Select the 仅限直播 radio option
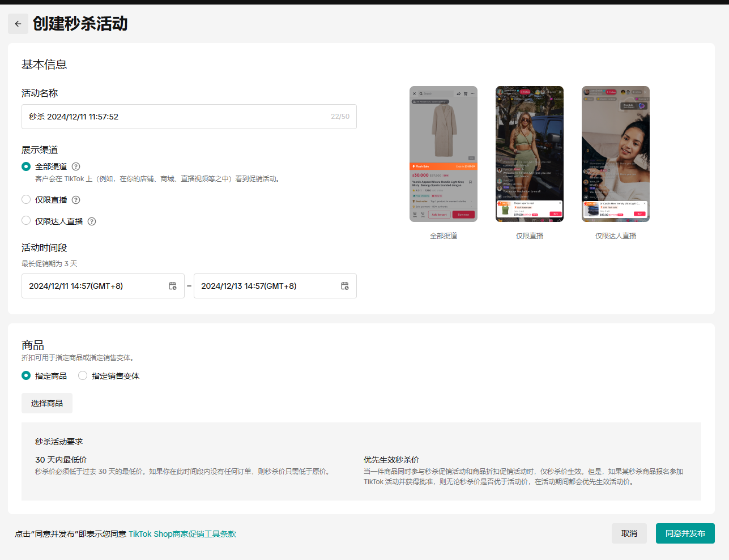Screen dimensions: 729x560 26,199
